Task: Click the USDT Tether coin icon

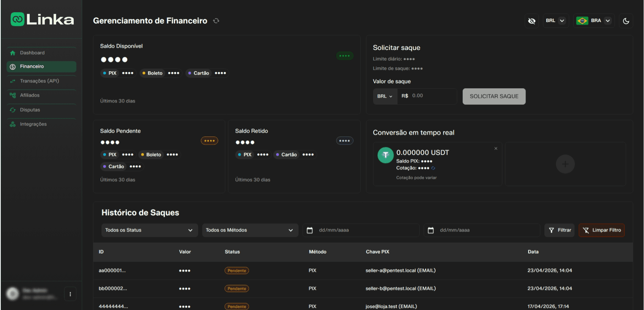Action: coord(385,155)
